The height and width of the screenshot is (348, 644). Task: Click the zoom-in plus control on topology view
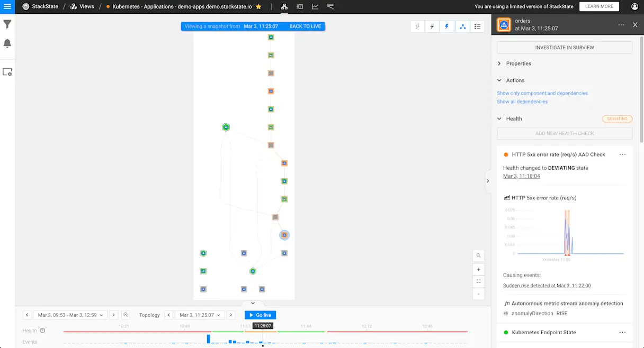pyautogui.click(x=478, y=269)
